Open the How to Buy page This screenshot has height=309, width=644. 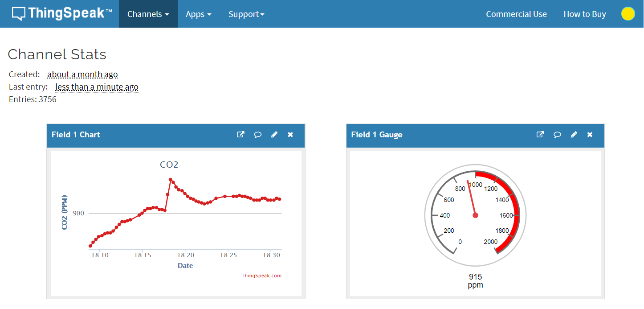584,14
